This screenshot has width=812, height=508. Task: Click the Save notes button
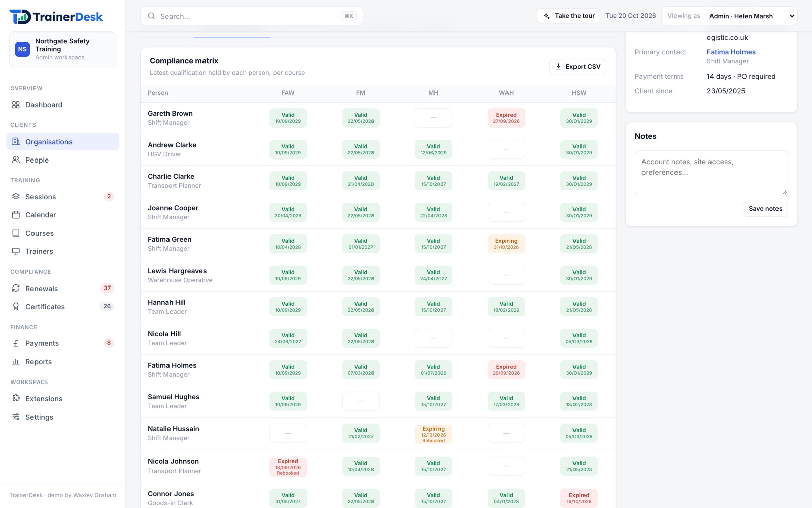click(765, 209)
